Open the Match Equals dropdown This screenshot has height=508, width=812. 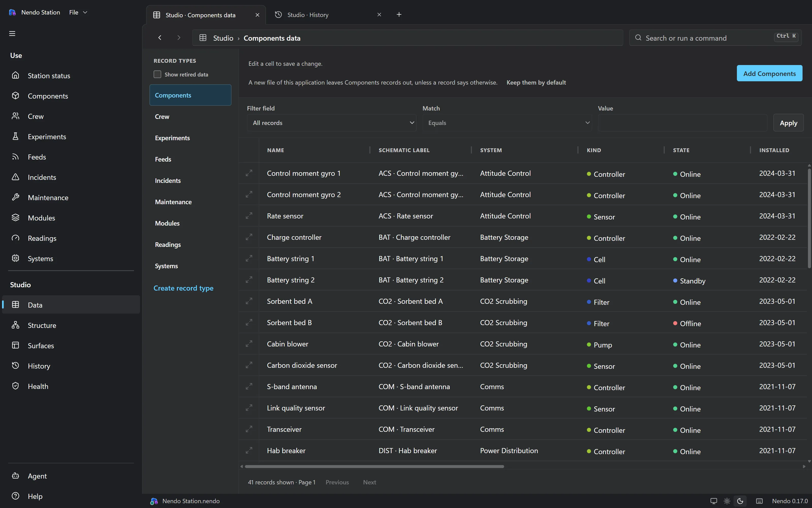(507, 123)
